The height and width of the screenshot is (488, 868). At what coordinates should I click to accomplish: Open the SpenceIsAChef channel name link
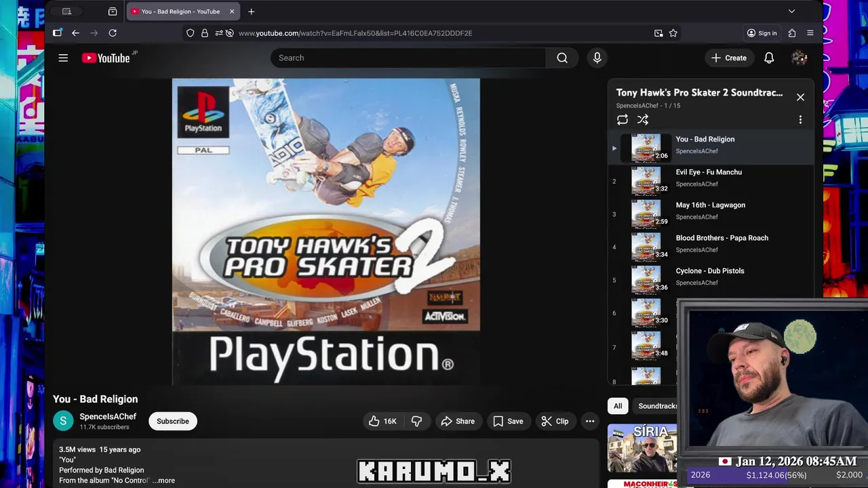[108, 417]
